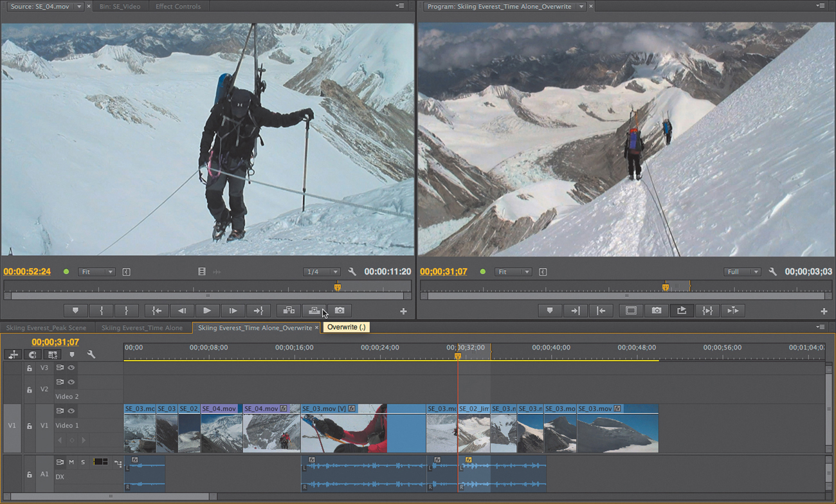
Task: Toggle lock on track V2
Action: pos(29,390)
